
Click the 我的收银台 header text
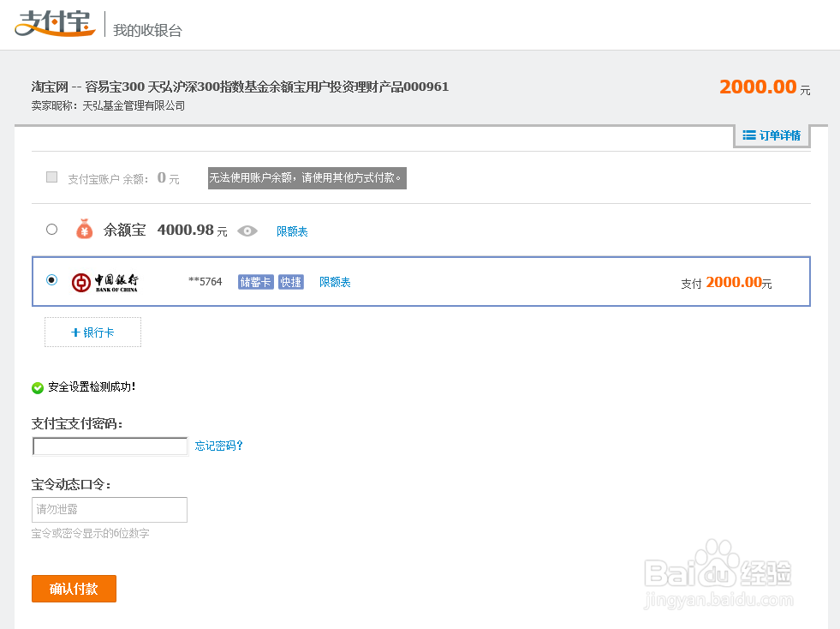pyautogui.click(x=147, y=30)
